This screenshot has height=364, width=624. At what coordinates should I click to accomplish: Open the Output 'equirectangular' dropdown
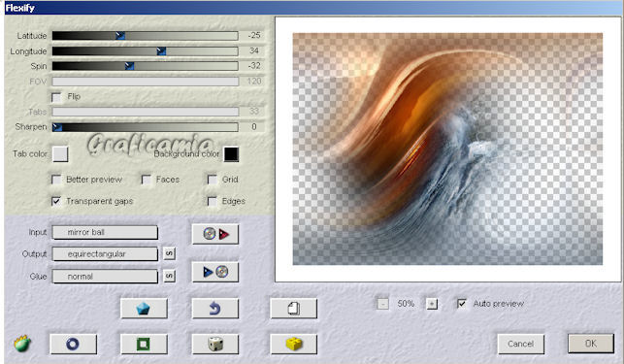[105, 254]
